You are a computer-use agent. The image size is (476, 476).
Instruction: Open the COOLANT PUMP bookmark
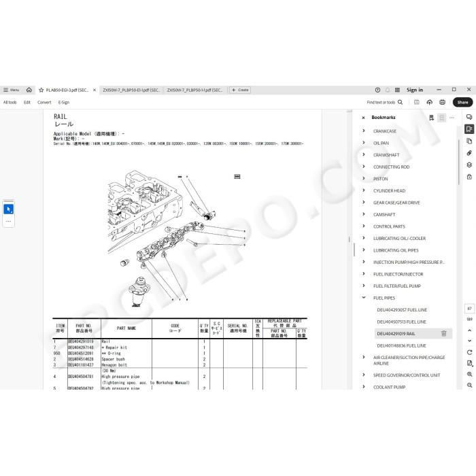click(x=389, y=387)
